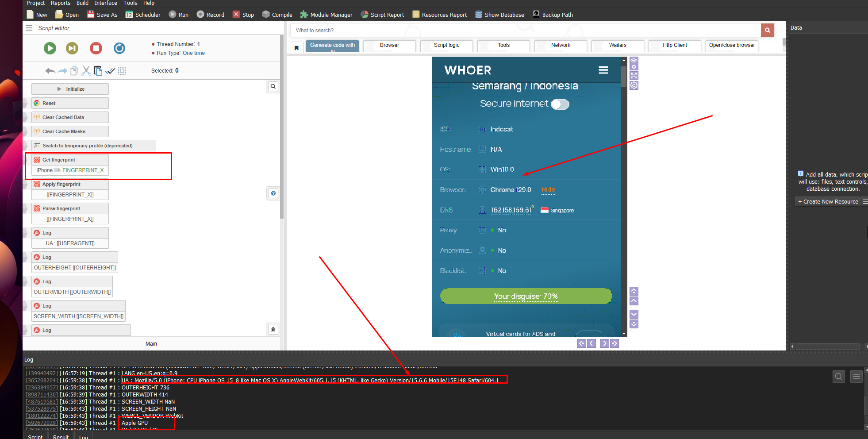Click the Hide link next to Chrome
Image resolution: width=868 pixels, height=439 pixels.
[x=548, y=189]
